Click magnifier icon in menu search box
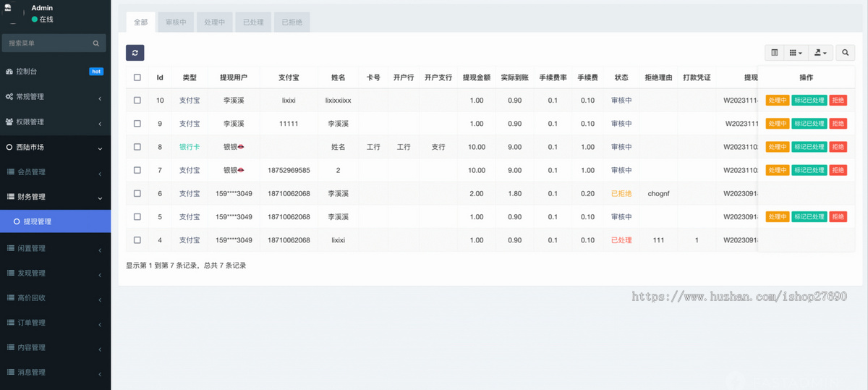This screenshot has height=390, width=868. point(95,43)
